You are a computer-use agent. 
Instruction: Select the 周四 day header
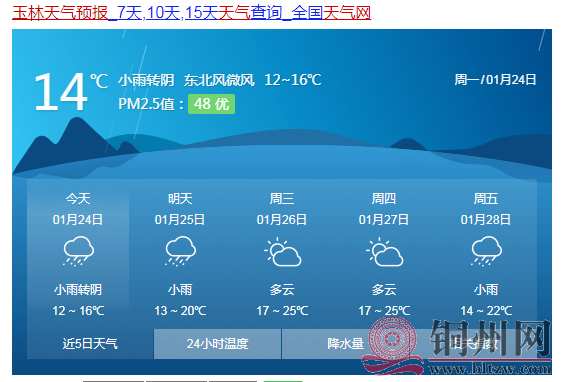tap(384, 199)
